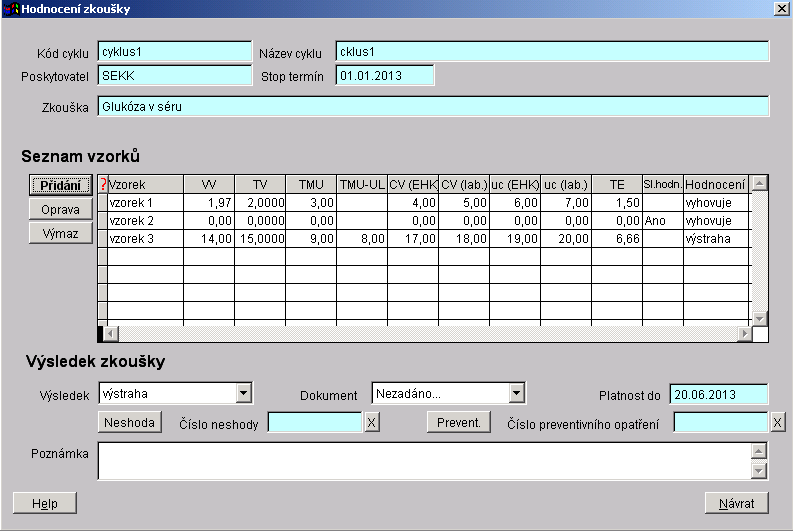The height and width of the screenshot is (531, 793).
Task: Click the Hodnocení column header
Action: pyautogui.click(x=715, y=184)
